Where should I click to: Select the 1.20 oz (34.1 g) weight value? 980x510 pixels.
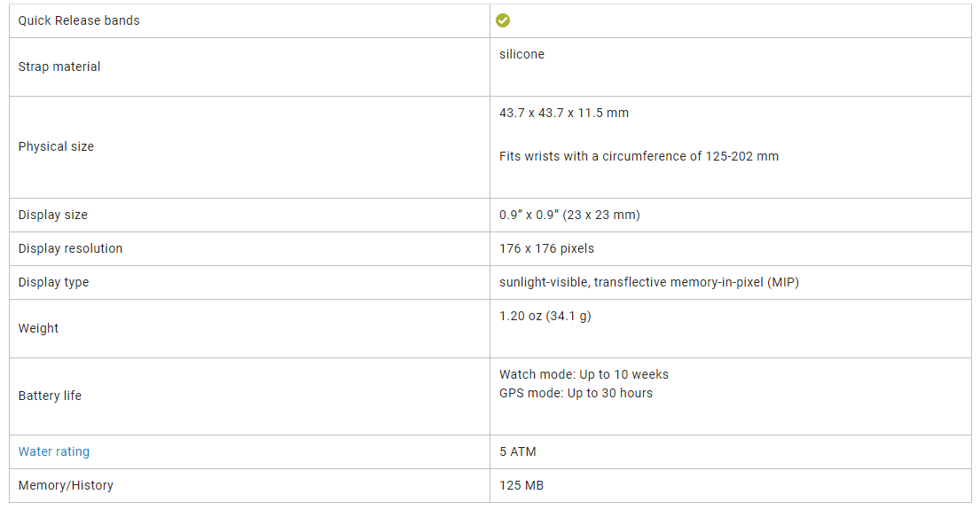pyautogui.click(x=545, y=316)
